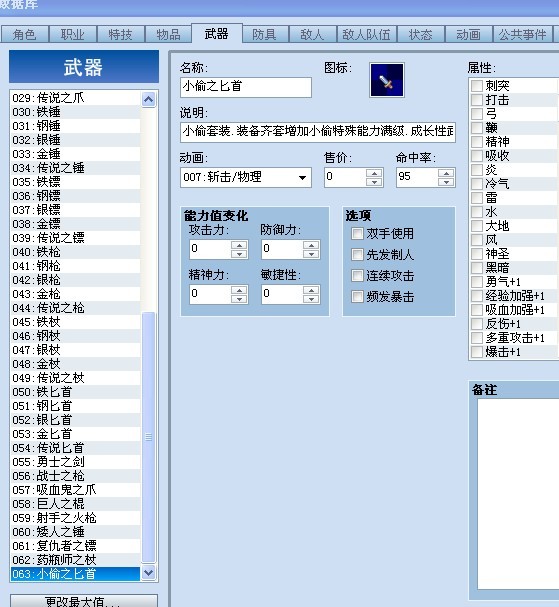This screenshot has width=559, height=607.
Task: Select weapon 031:钢锤
Action: [75, 126]
